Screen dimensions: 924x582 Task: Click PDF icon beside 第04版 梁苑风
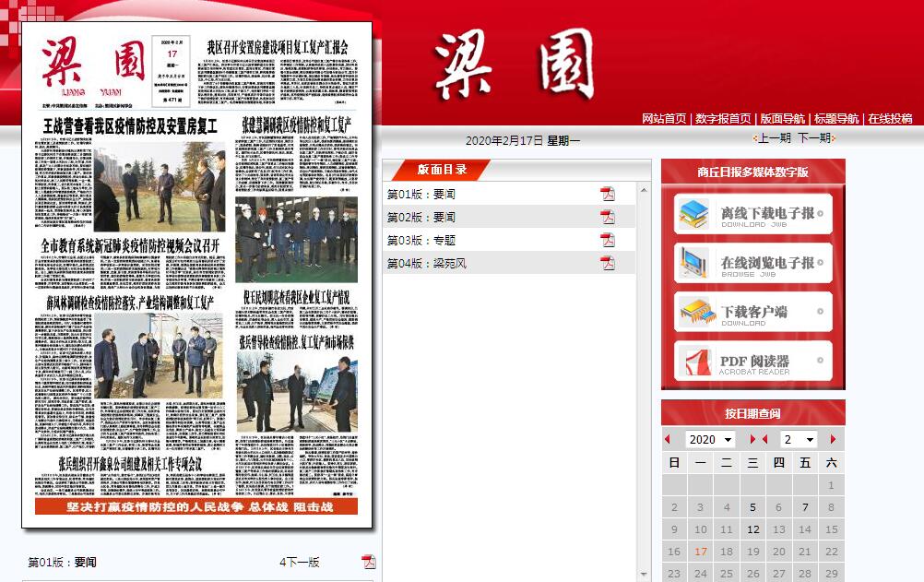point(608,263)
